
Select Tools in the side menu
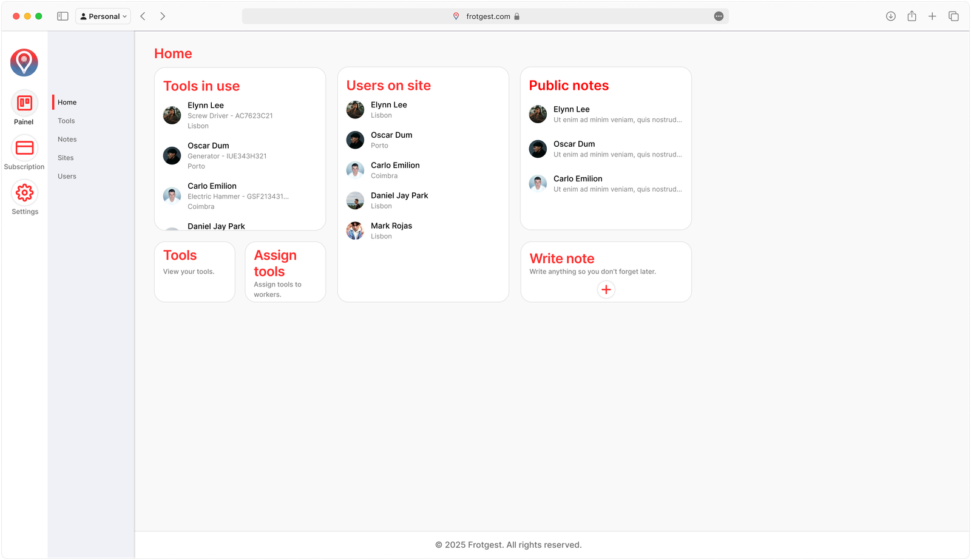66,121
